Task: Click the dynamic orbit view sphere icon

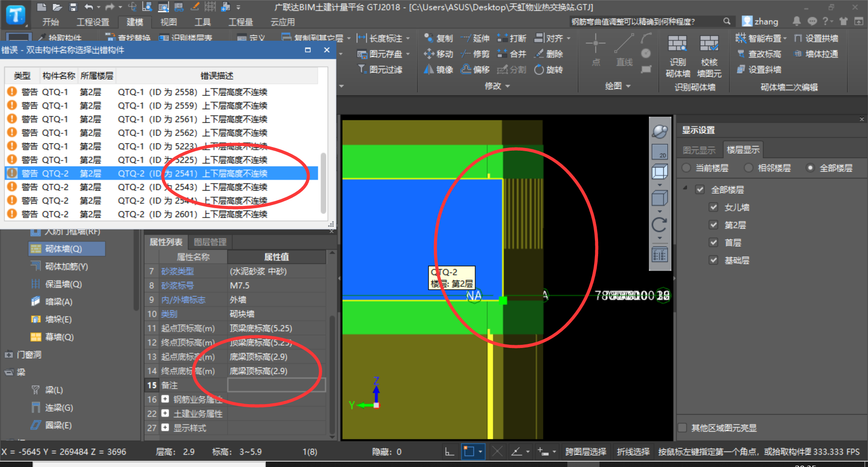Action: (660, 131)
